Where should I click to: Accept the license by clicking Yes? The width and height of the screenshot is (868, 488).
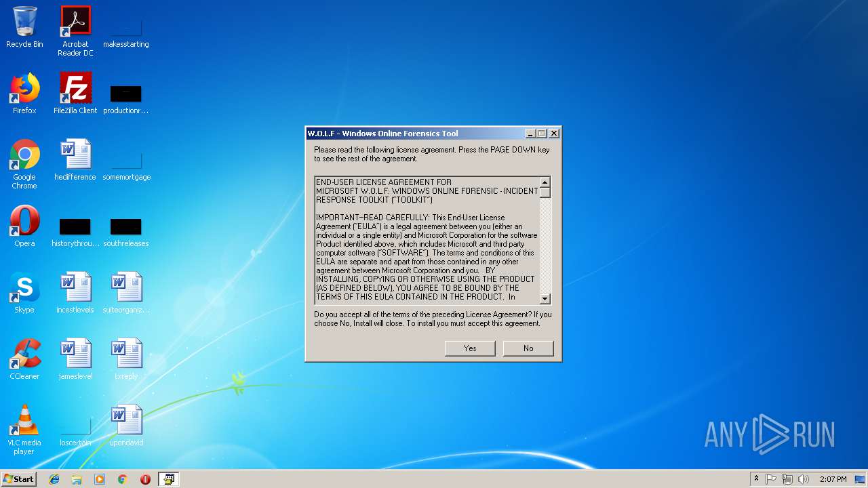coord(470,348)
